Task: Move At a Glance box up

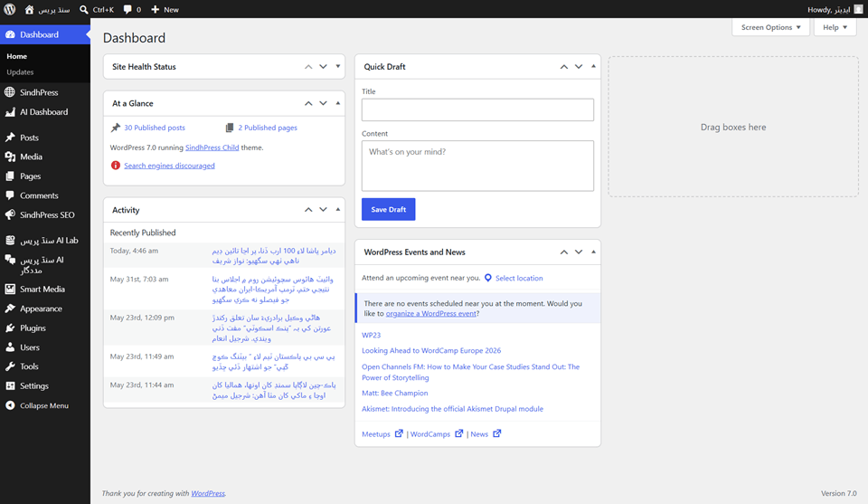Action: 308,103
